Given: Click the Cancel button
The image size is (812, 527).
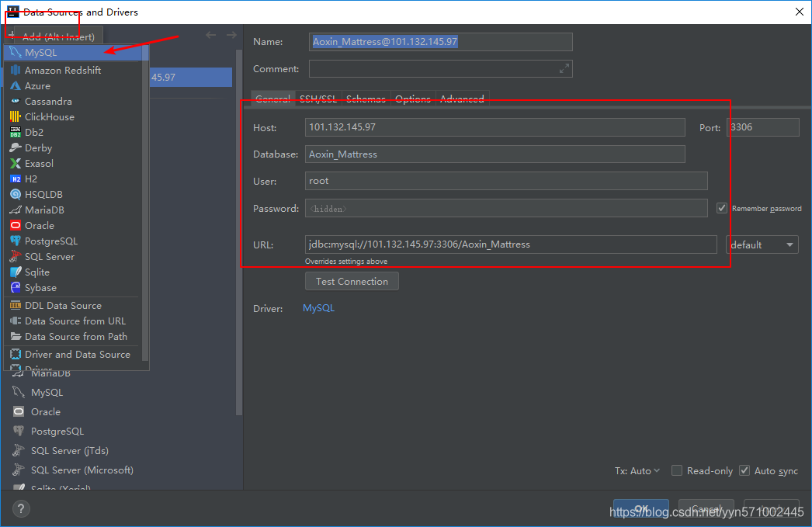Looking at the screenshot, I should 706,509.
